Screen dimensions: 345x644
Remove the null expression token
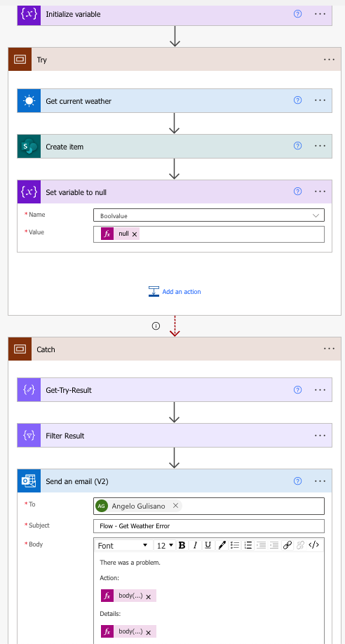pos(135,234)
